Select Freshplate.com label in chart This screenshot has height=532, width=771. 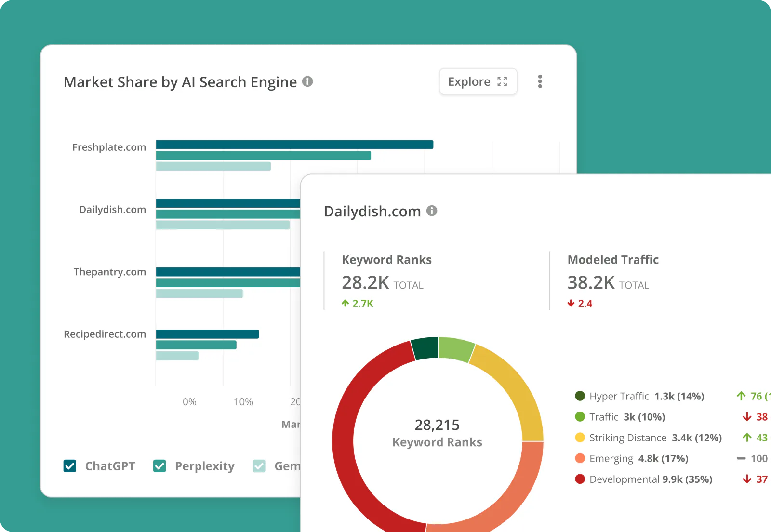point(109,147)
